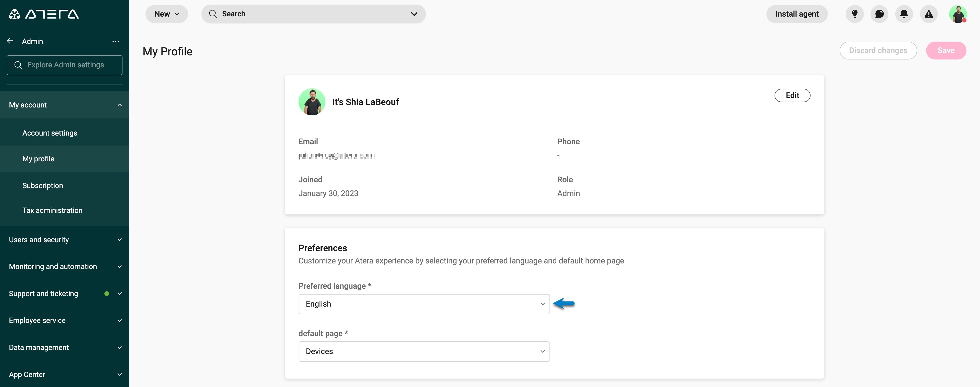Open the user avatar menu in header
This screenshot has height=387, width=980.
pyautogui.click(x=958, y=14)
